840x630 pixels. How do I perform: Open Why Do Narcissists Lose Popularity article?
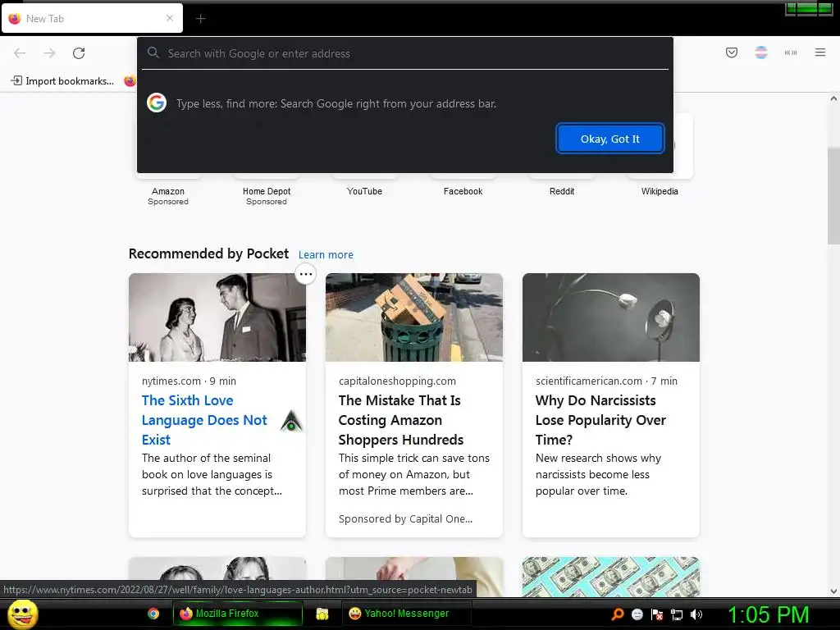[x=600, y=420]
